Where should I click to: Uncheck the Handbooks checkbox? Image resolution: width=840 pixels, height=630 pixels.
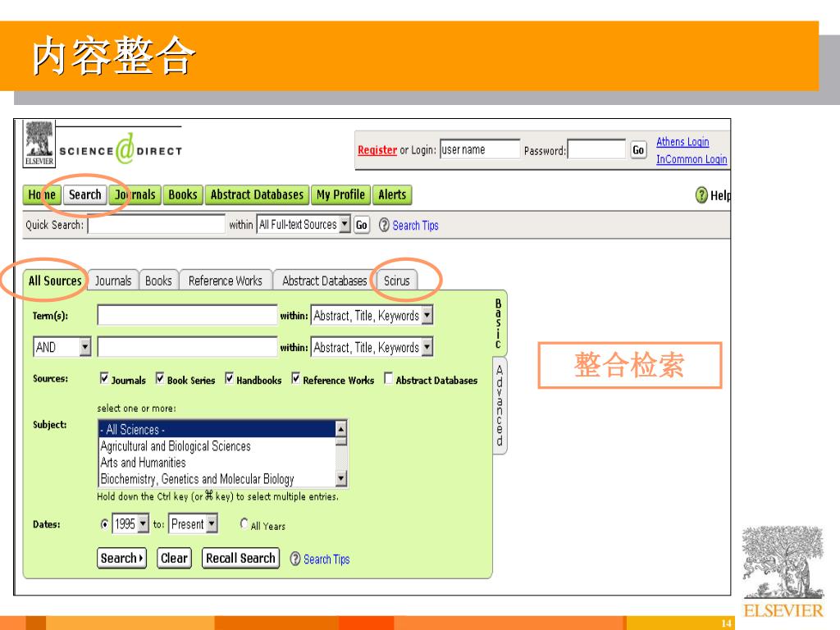[230, 378]
